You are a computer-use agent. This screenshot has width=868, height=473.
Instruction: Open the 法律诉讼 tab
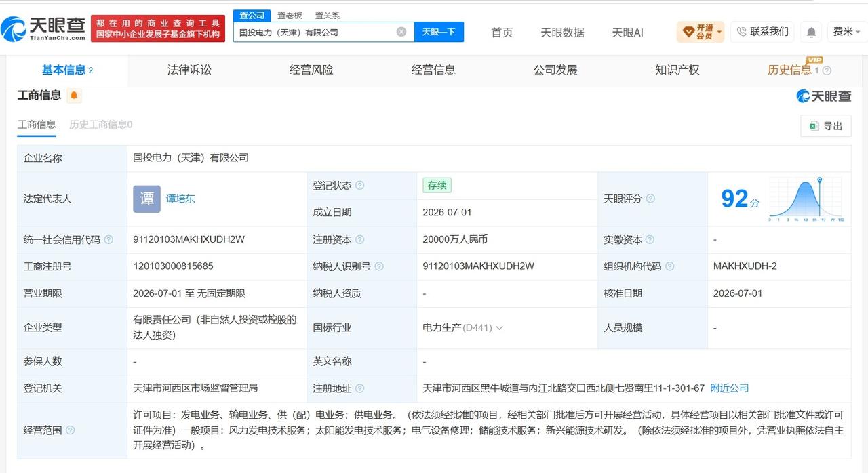189,70
